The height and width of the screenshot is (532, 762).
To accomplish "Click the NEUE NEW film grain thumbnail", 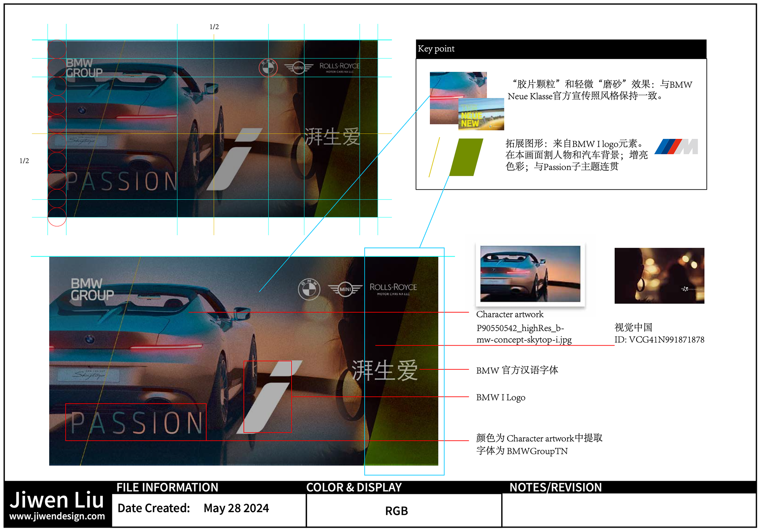I will coord(481,115).
